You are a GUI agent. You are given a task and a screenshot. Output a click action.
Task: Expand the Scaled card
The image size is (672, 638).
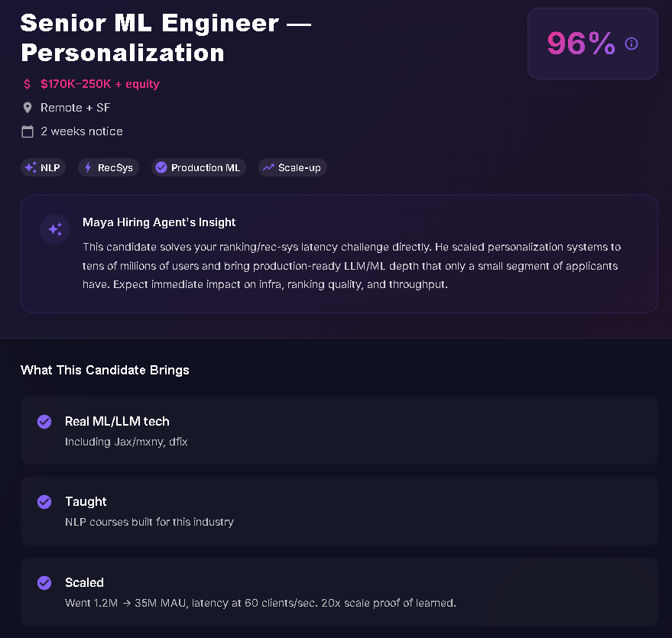click(x=339, y=591)
